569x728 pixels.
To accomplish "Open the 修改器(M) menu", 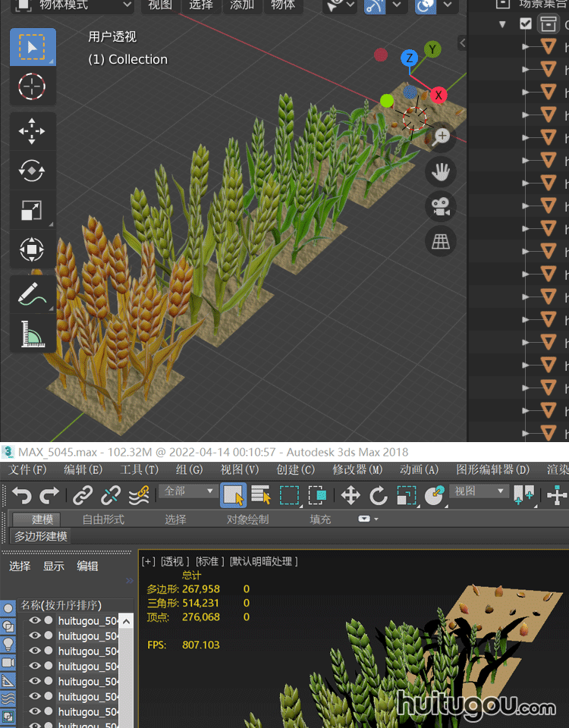I will click(x=357, y=470).
